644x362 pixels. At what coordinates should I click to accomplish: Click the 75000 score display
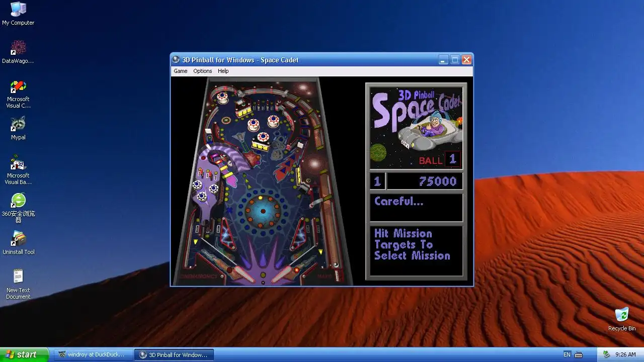(425, 182)
